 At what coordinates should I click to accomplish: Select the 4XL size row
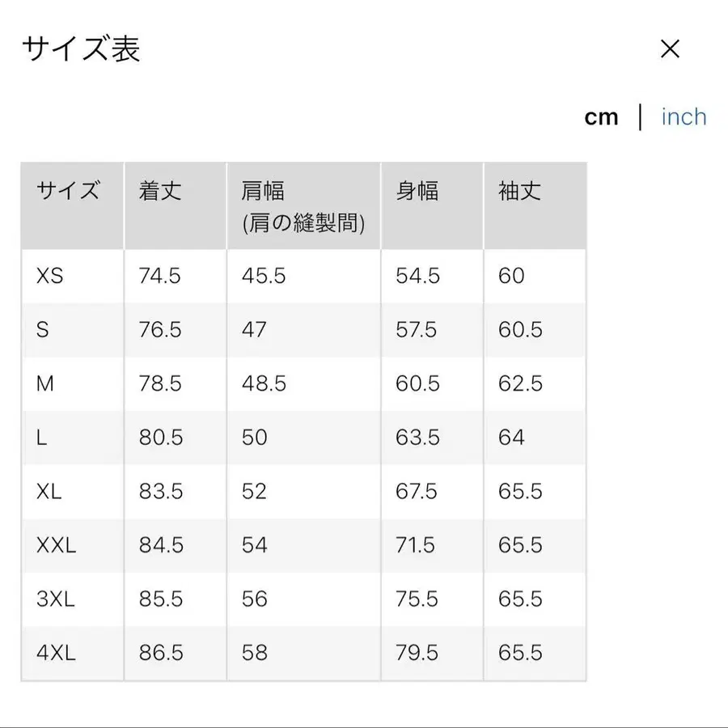pyautogui.click(x=53, y=653)
